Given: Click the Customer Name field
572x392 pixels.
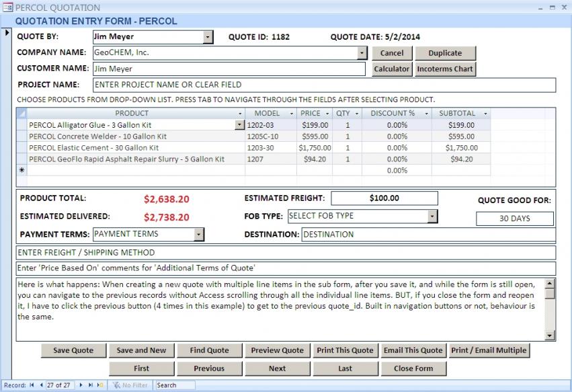Looking at the screenshot, I should (229, 69).
